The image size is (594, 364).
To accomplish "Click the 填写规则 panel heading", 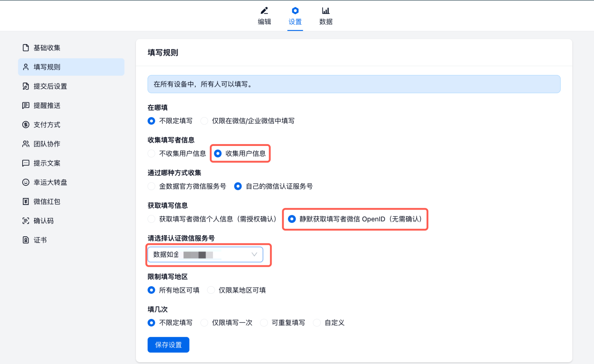I will click(x=163, y=53).
